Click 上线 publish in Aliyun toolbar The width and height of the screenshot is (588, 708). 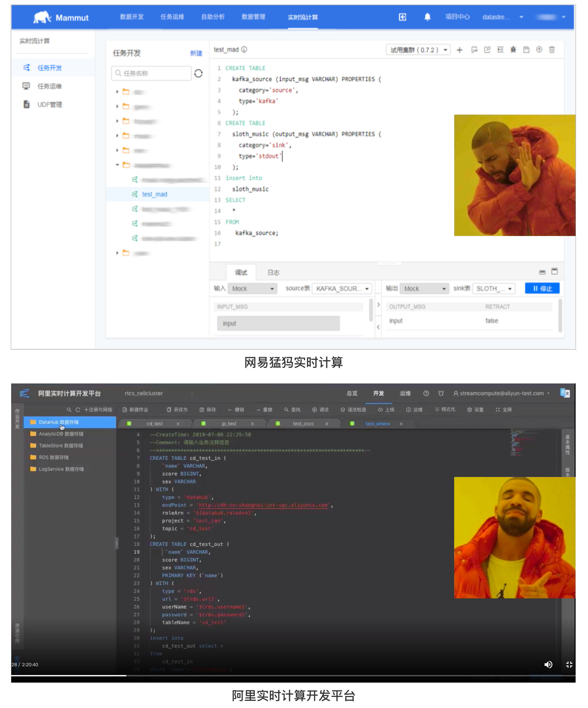pos(386,410)
